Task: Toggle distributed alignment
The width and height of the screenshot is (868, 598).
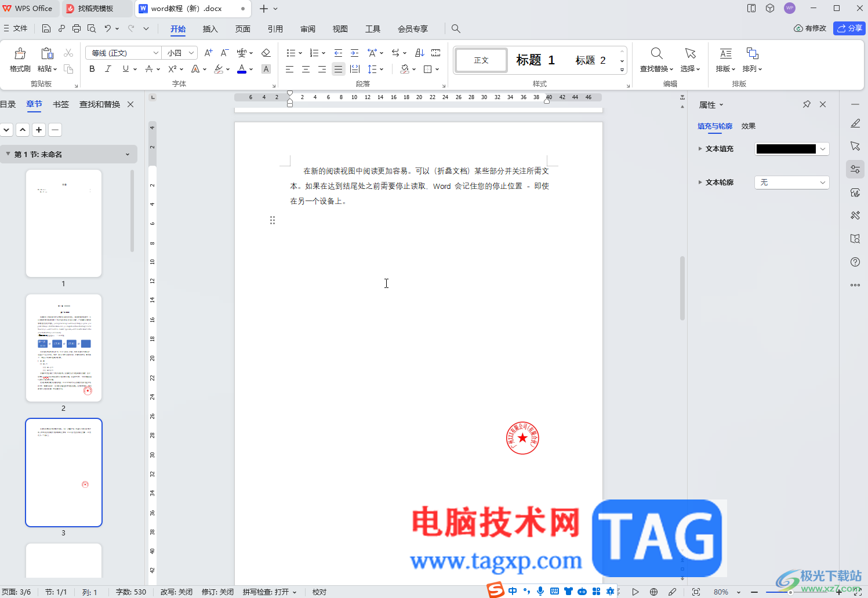Action: coord(355,69)
